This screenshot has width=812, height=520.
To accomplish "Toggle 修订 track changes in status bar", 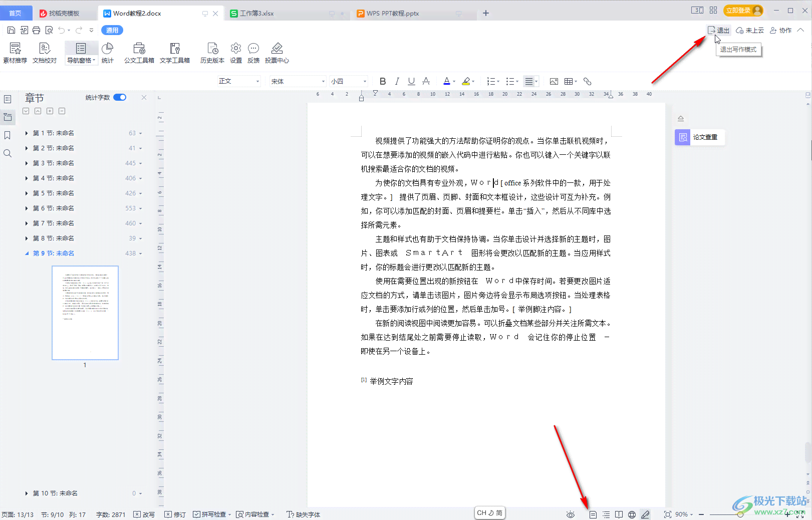I will [175, 514].
